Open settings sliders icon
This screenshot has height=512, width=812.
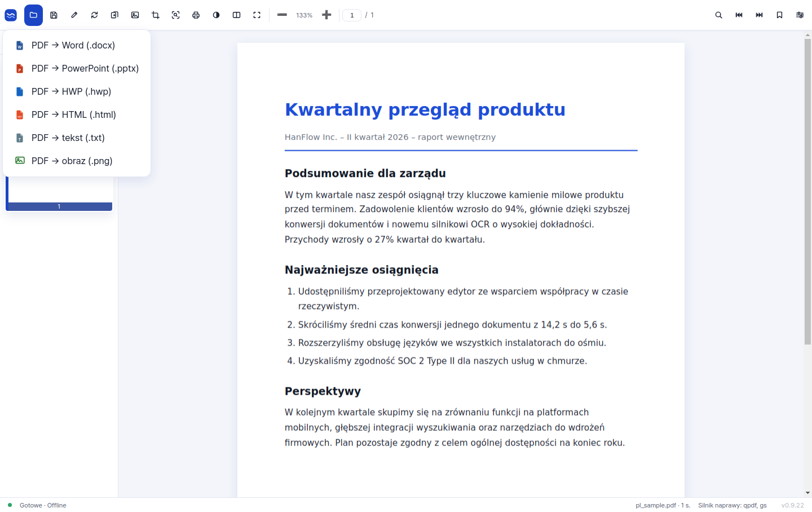point(800,15)
